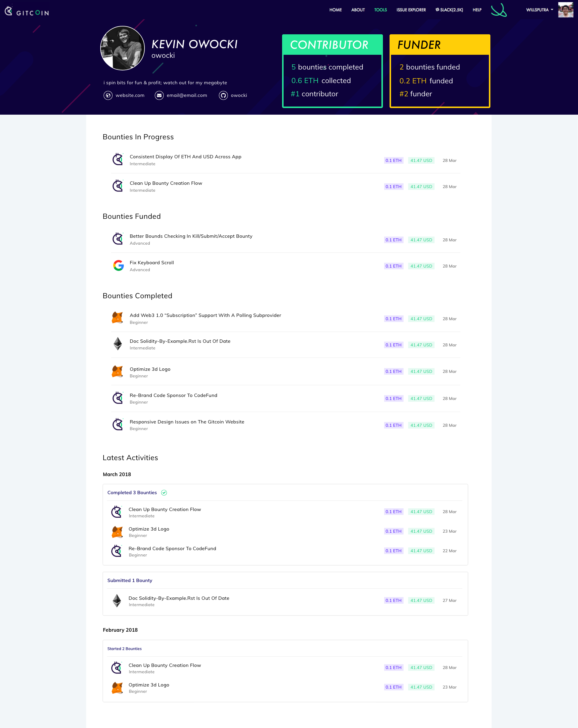Open Kevin Owocki's website via the globe icon

coord(107,96)
